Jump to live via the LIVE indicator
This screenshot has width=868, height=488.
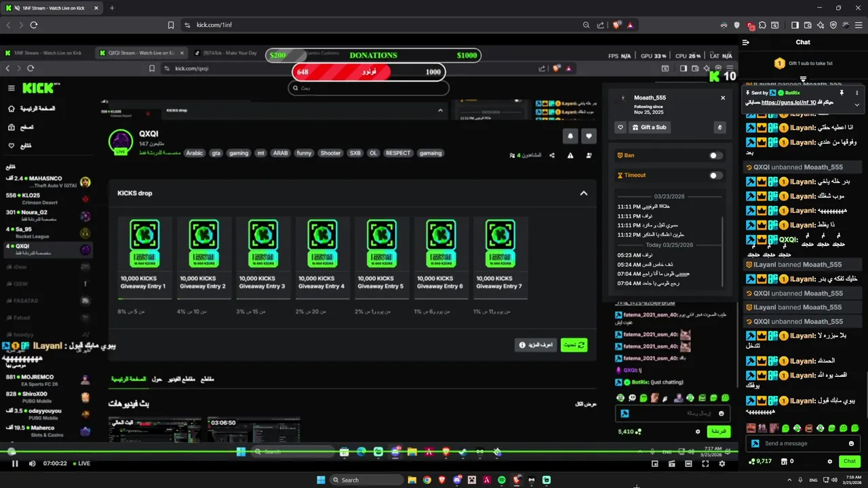[81, 464]
